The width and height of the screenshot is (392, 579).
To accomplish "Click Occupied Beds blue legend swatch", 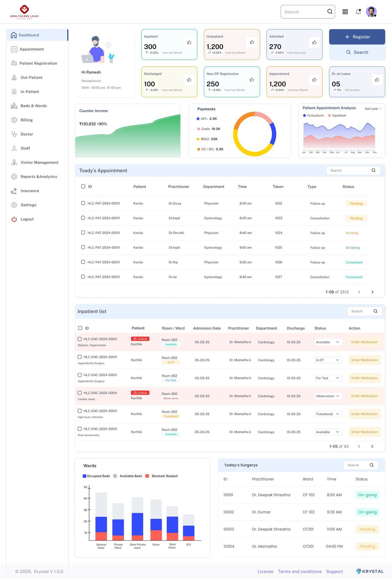I will [85, 476].
